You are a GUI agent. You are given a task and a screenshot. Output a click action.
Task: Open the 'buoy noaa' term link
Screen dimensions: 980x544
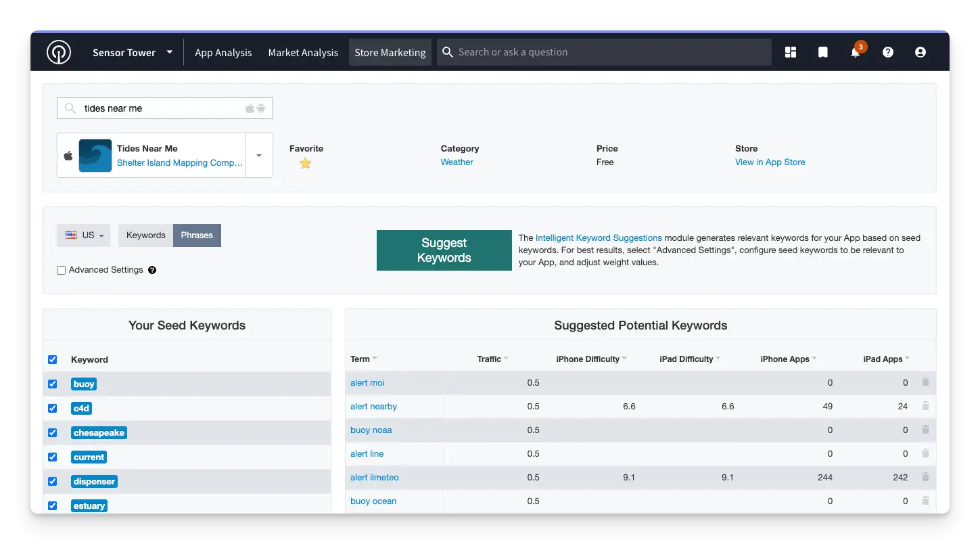[371, 430]
